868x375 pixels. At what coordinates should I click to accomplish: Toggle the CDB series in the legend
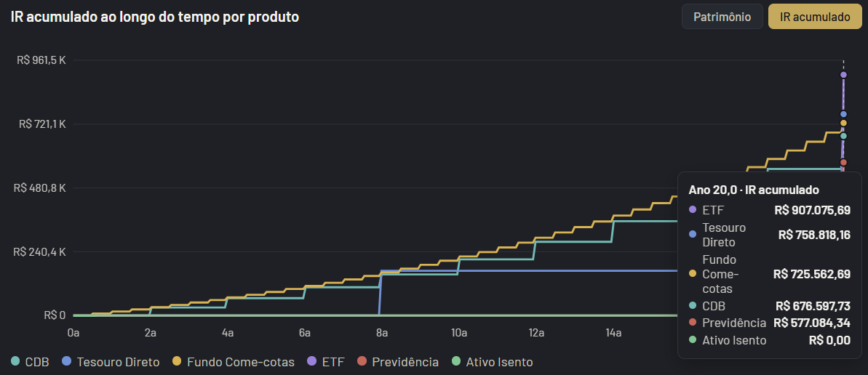point(31,362)
